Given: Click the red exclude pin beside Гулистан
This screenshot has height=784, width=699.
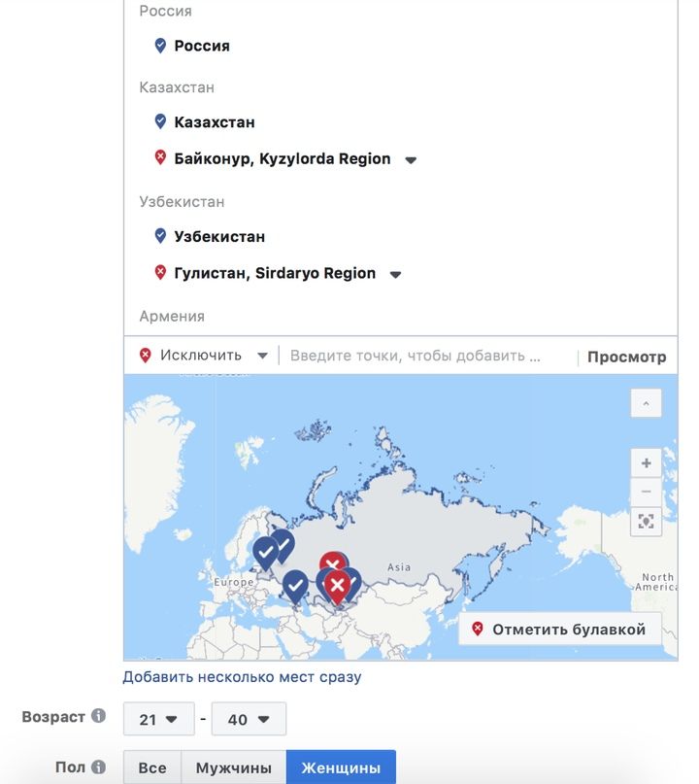Looking at the screenshot, I should [160, 272].
